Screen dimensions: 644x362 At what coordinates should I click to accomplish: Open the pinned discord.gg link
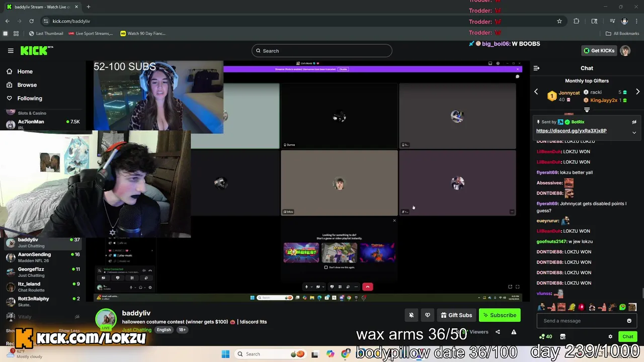[x=571, y=131]
